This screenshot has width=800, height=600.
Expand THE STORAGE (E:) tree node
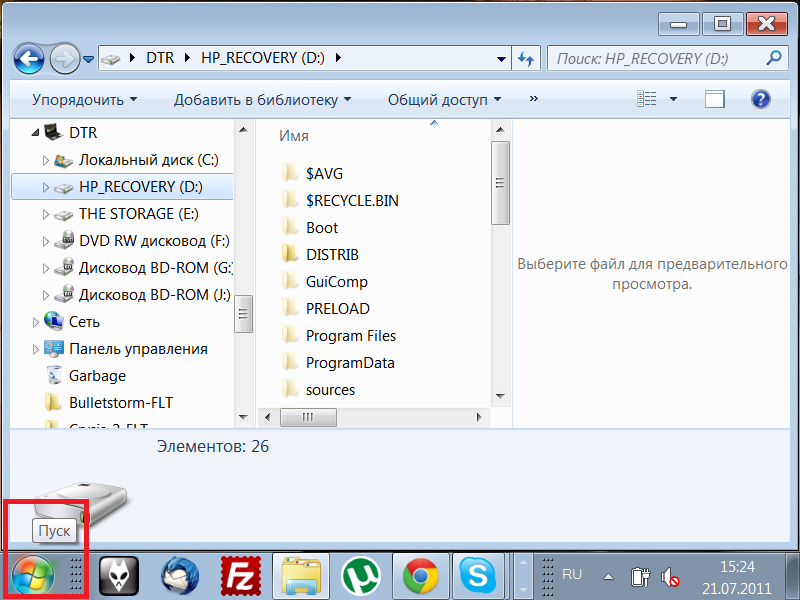coord(45,214)
